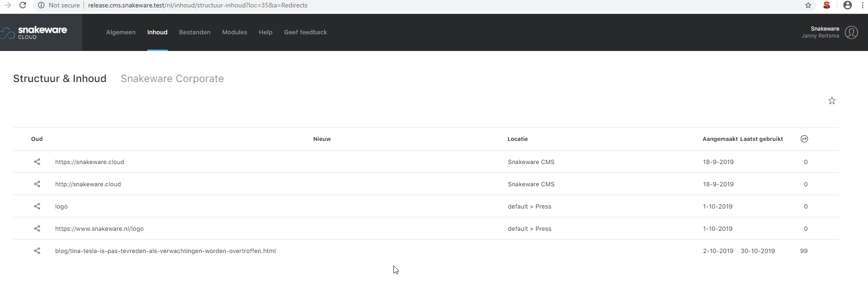Focus the browser address bar URL
The image size is (868, 291).
click(198, 5)
